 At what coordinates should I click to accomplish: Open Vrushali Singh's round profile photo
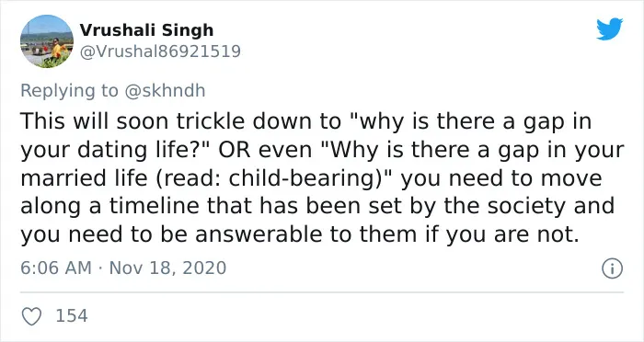(47, 41)
